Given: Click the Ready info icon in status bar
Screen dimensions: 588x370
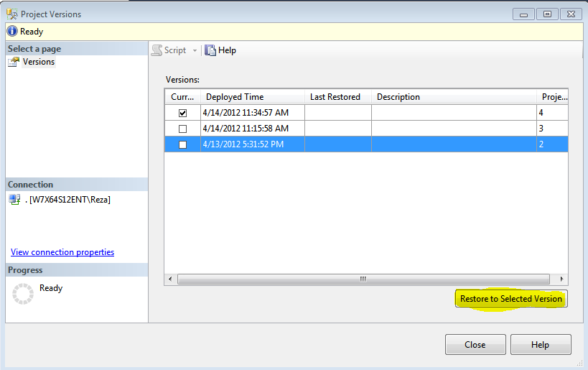Looking at the screenshot, I should pos(11,32).
